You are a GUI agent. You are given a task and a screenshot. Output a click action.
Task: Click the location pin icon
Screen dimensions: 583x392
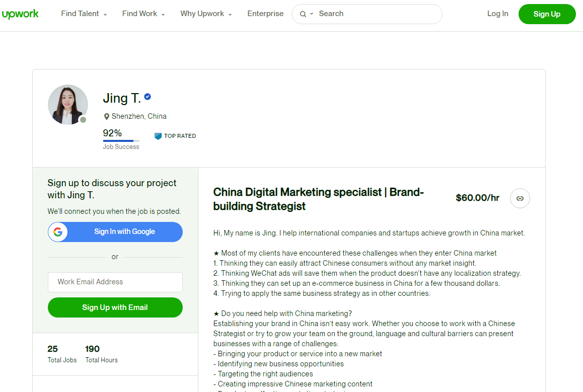106,116
